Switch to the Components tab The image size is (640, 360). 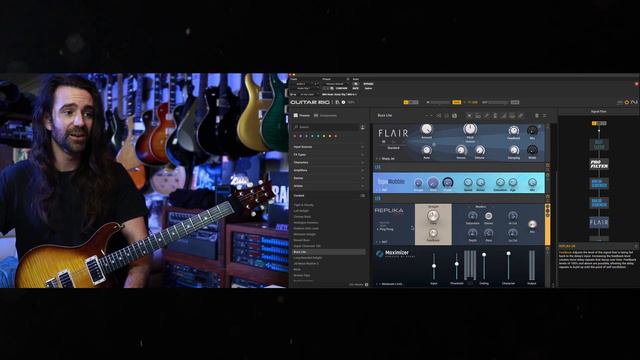[325, 116]
